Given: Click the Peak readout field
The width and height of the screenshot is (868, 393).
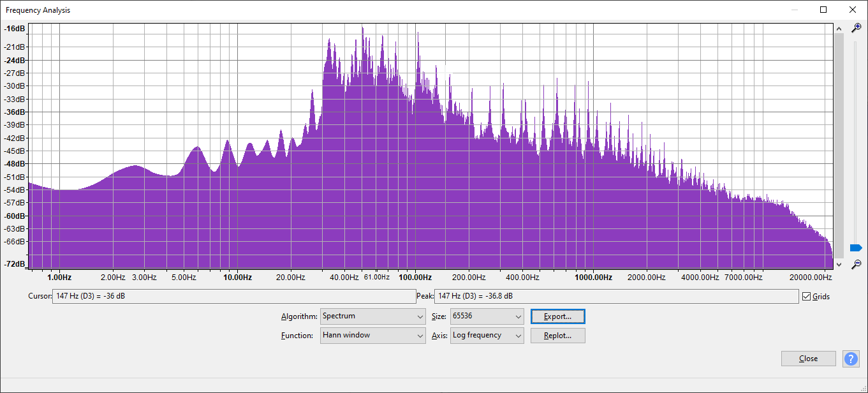Looking at the screenshot, I should 615,297.
